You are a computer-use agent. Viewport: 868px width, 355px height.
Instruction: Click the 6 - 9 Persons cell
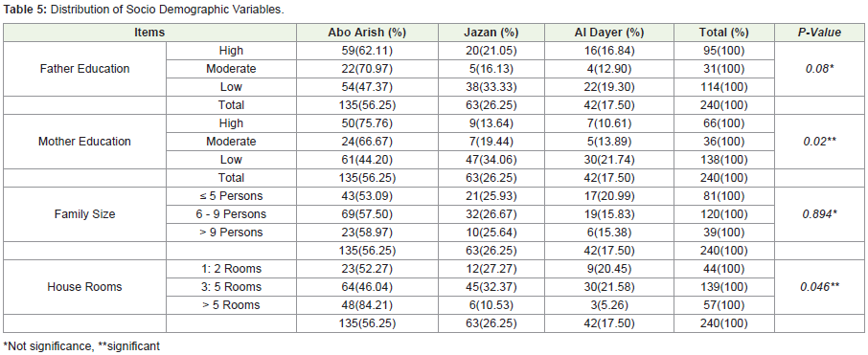click(x=231, y=214)
